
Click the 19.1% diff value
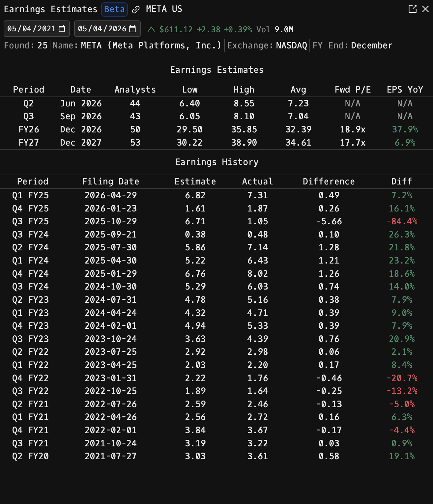tap(402, 456)
